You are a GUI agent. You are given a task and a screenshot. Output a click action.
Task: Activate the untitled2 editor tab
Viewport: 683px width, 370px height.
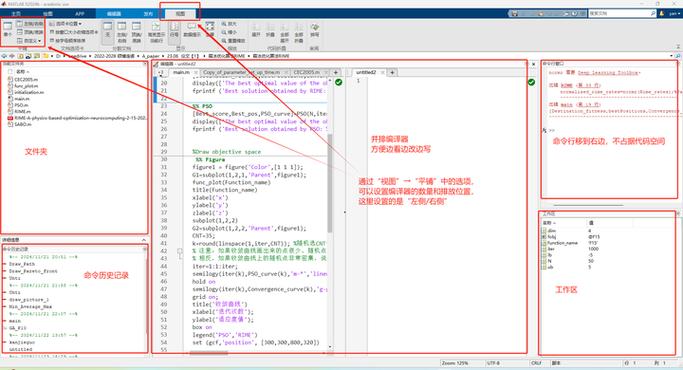(366, 72)
